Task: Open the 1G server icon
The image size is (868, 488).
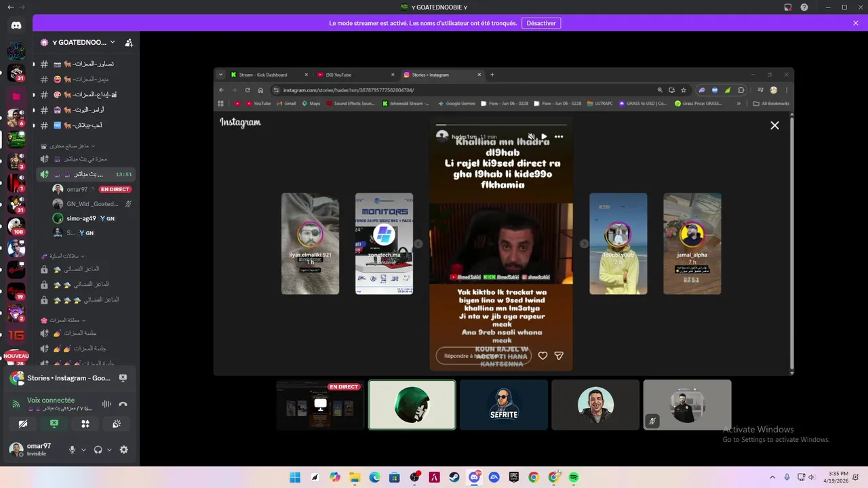Action: (16, 335)
